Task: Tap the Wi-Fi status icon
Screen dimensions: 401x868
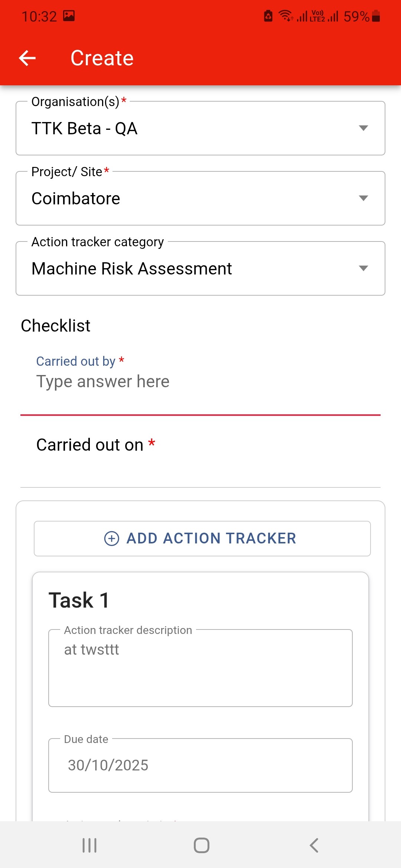Action: tap(286, 16)
